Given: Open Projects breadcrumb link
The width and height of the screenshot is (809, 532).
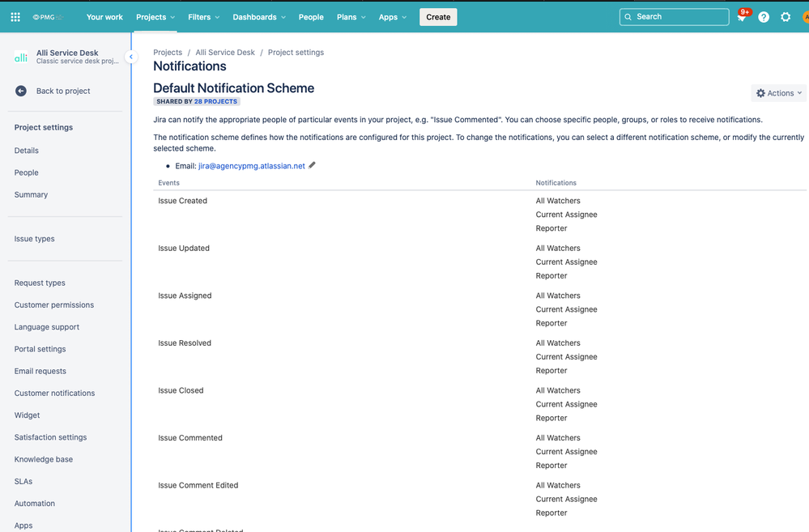Looking at the screenshot, I should 168,52.
